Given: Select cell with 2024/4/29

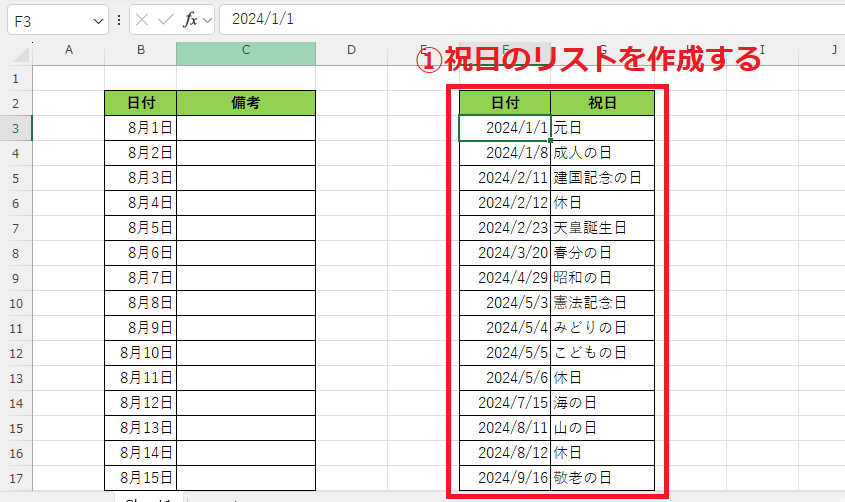Looking at the screenshot, I should pyautogui.click(x=505, y=278).
